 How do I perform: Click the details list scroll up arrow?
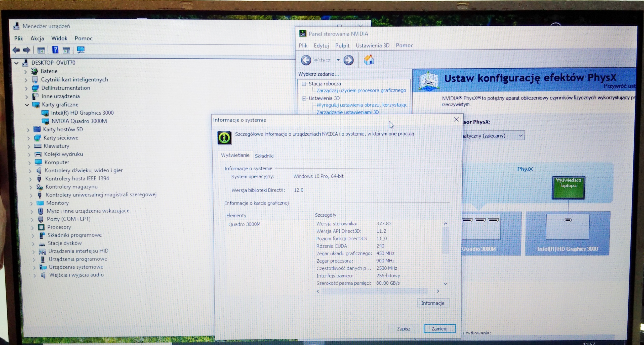pyautogui.click(x=446, y=224)
